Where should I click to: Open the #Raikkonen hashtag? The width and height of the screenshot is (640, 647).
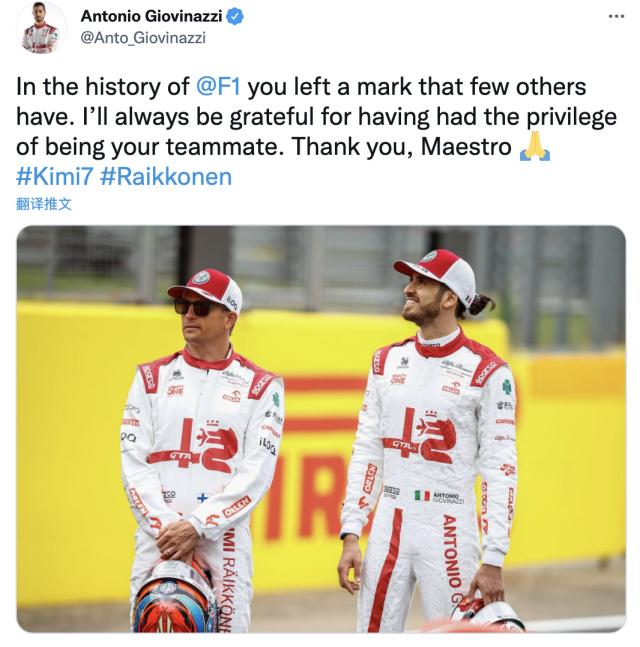tap(166, 177)
